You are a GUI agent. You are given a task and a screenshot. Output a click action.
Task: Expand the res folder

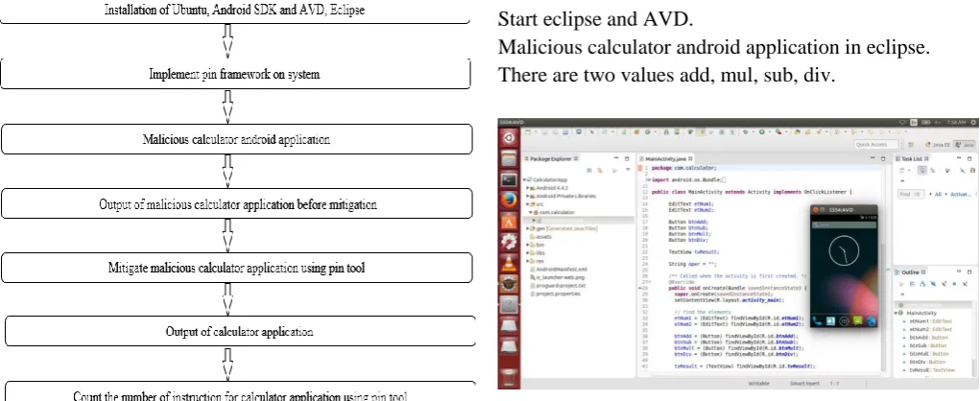[x=529, y=261]
